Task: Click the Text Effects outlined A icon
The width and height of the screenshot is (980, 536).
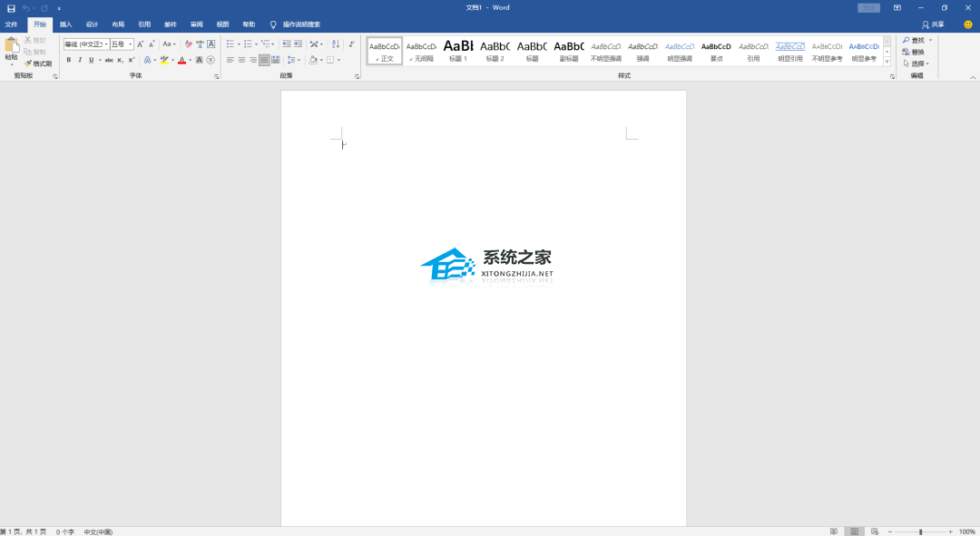Action: [148, 60]
